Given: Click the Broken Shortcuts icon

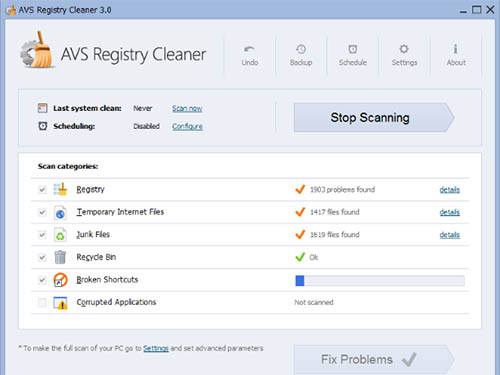Looking at the screenshot, I should [x=60, y=280].
